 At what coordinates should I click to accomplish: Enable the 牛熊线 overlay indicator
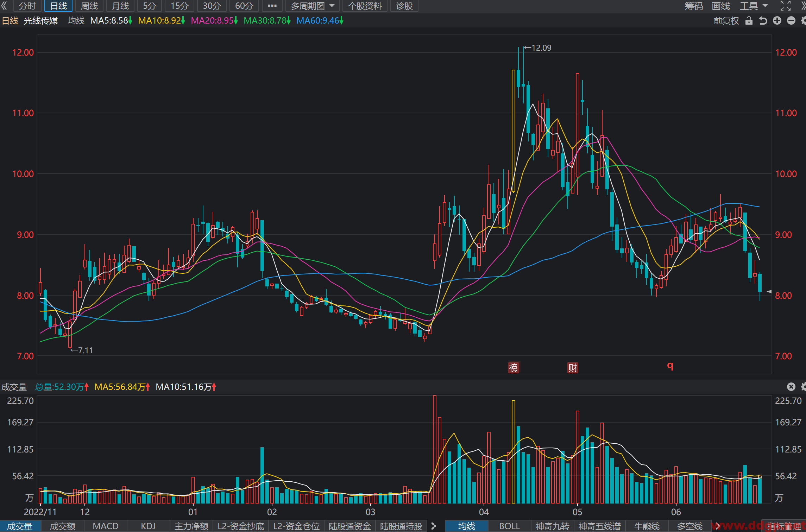tap(647, 526)
